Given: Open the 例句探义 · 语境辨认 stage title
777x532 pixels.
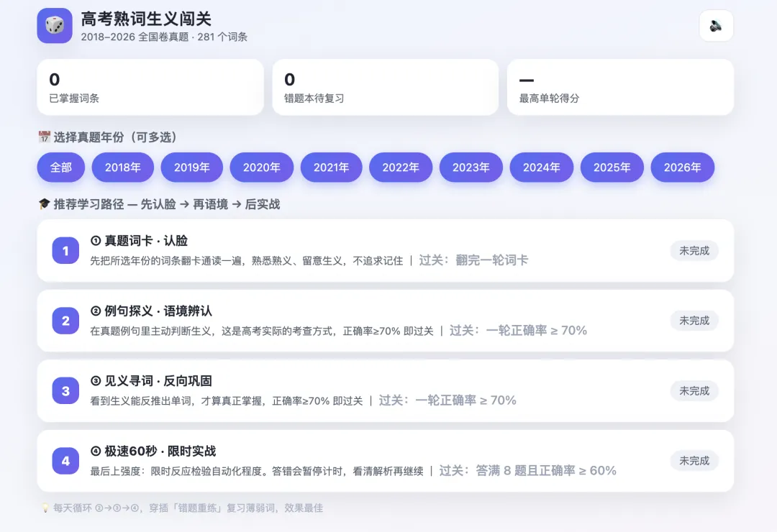Looking at the screenshot, I should (151, 311).
